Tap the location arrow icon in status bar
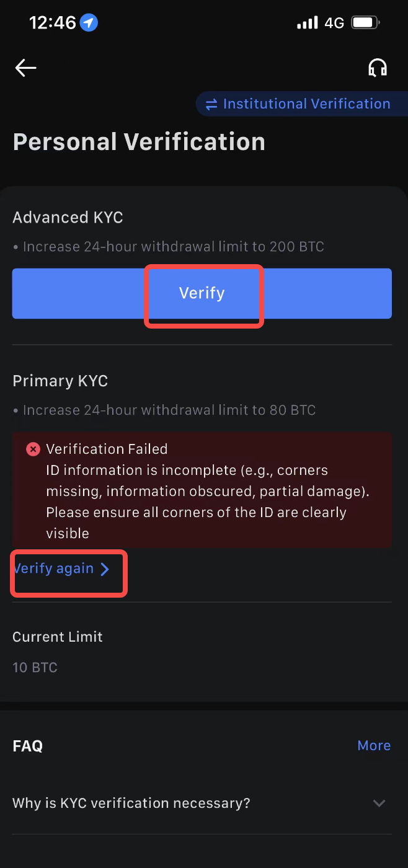Screen dimensions: 408x868 pyautogui.click(x=89, y=24)
